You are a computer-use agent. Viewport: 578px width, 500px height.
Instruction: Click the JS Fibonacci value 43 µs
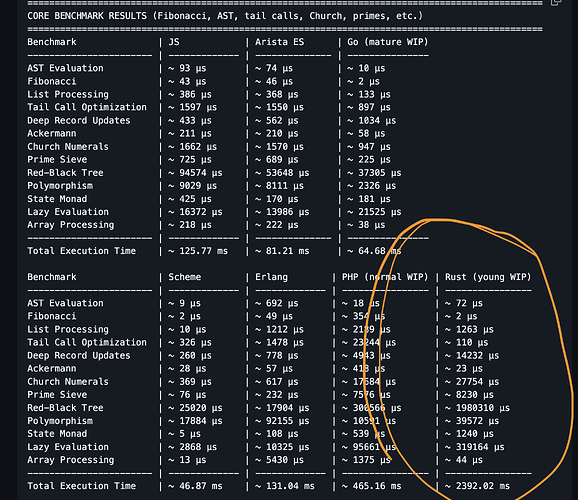(x=187, y=81)
